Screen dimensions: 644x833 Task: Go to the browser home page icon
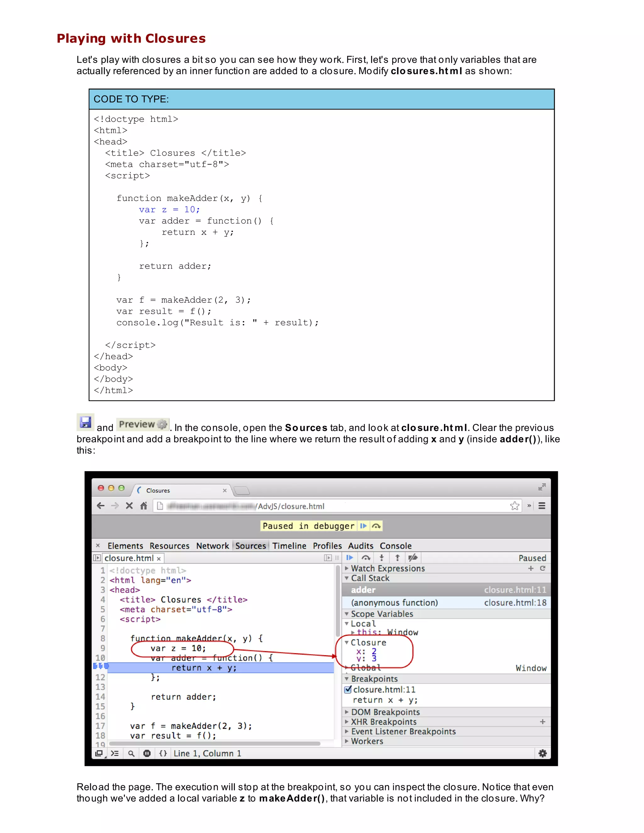143,506
